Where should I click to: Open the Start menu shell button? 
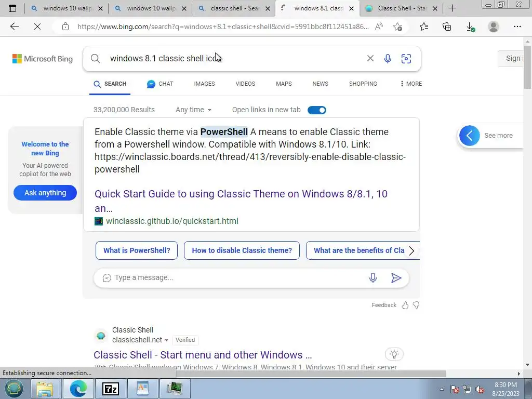pyautogui.click(x=14, y=389)
